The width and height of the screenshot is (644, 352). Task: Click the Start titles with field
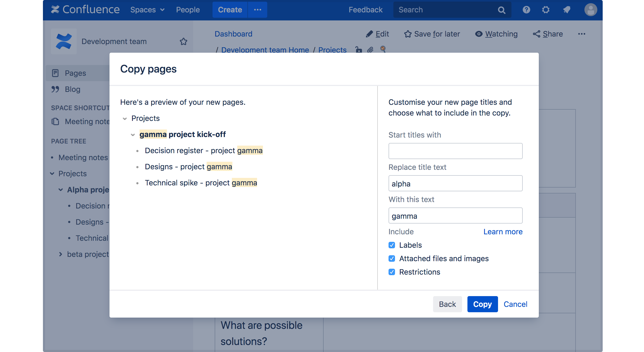click(x=455, y=151)
